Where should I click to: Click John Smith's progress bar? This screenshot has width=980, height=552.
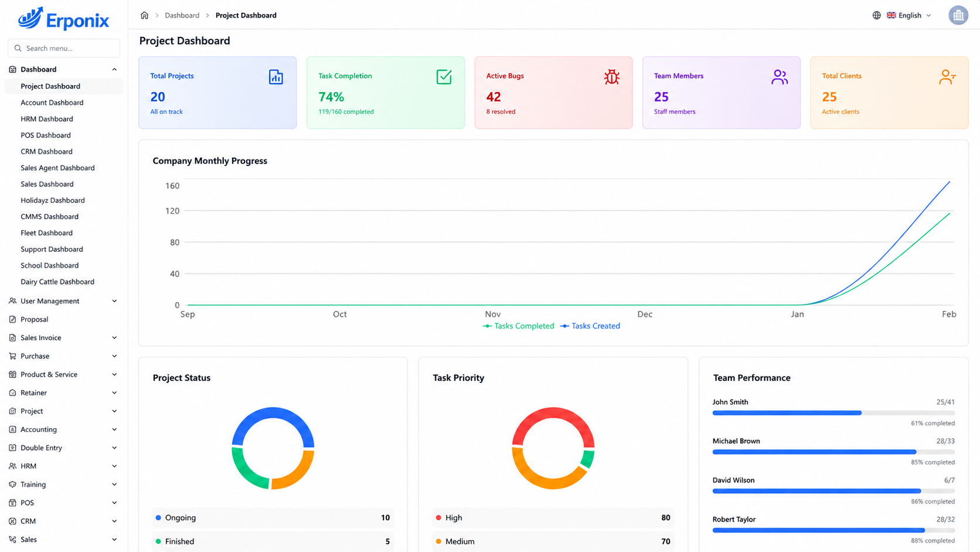(x=833, y=413)
